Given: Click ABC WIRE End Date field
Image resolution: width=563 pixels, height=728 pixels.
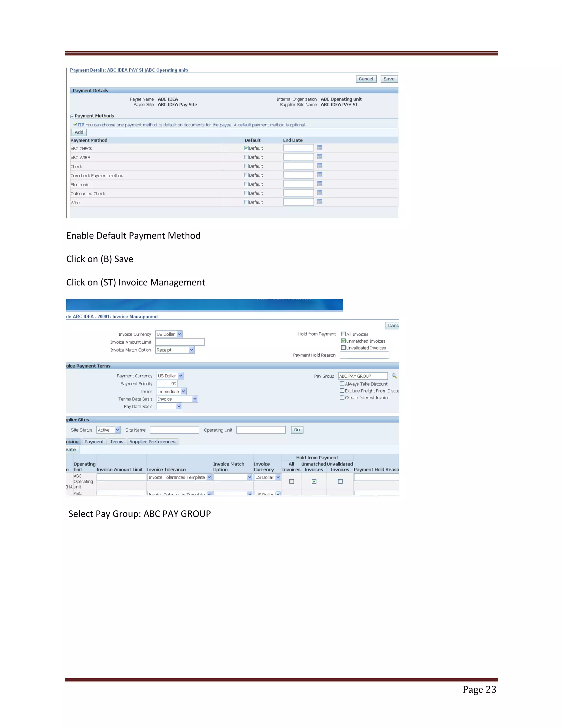Looking at the screenshot, I should coord(299,157).
